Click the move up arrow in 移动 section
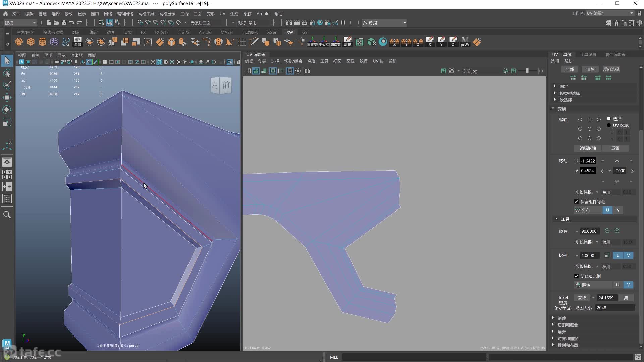Viewport: 644px width, 362px height. coord(617,161)
